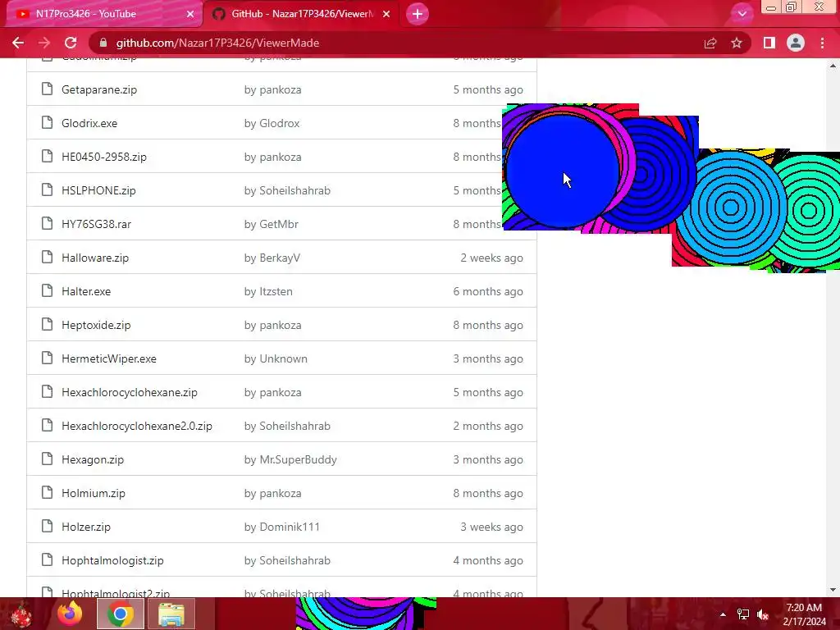
Task: Click file icon beside Hexachlorocyclohexane.zip
Action: pos(47,391)
